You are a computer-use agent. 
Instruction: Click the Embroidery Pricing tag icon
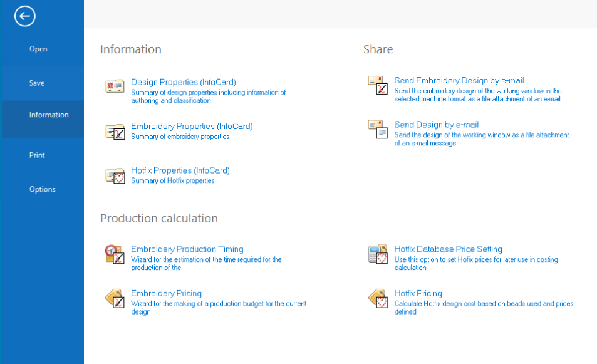[x=115, y=299]
